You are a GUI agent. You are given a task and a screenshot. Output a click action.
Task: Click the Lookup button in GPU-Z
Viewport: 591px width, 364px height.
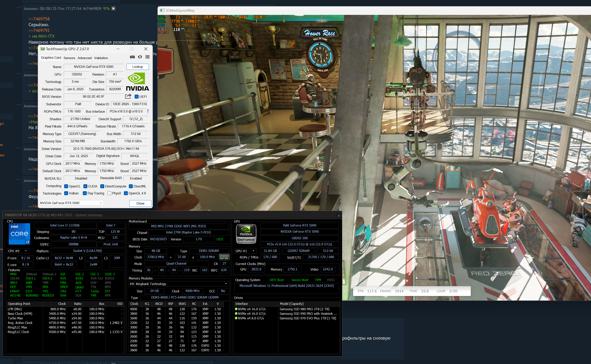(x=138, y=67)
